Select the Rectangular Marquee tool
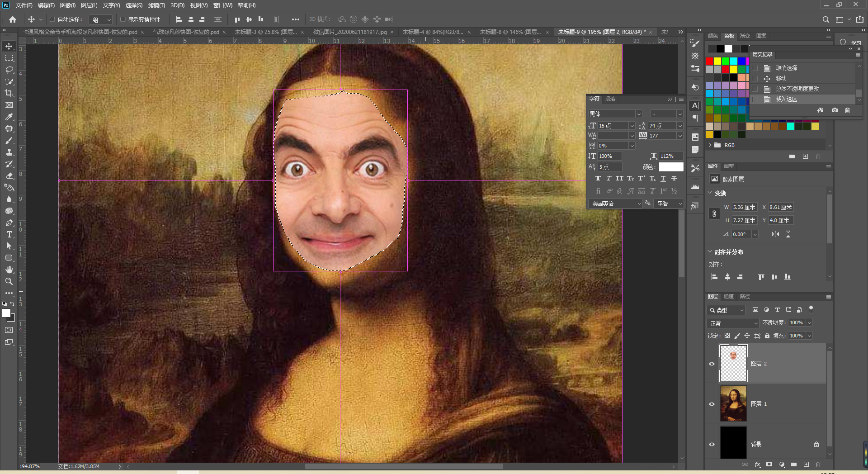This screenshot has height=474, width=868. (x=9, y=58)
